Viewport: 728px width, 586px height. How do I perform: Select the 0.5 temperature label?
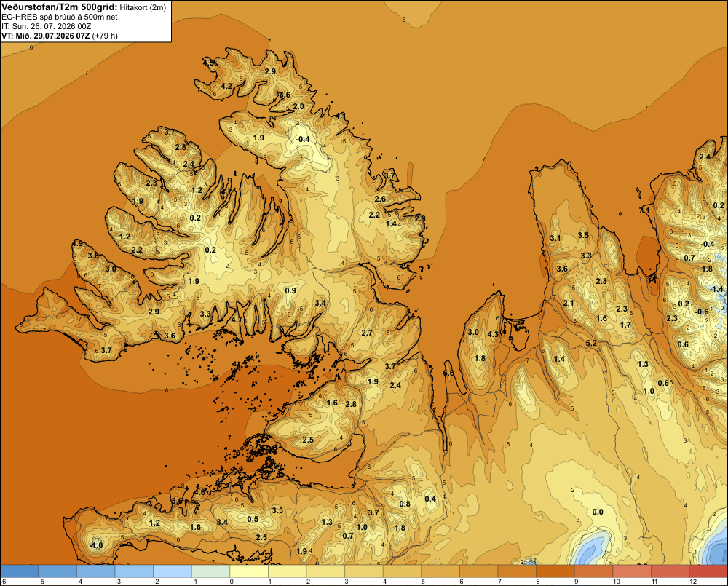(x=253, y=519)
